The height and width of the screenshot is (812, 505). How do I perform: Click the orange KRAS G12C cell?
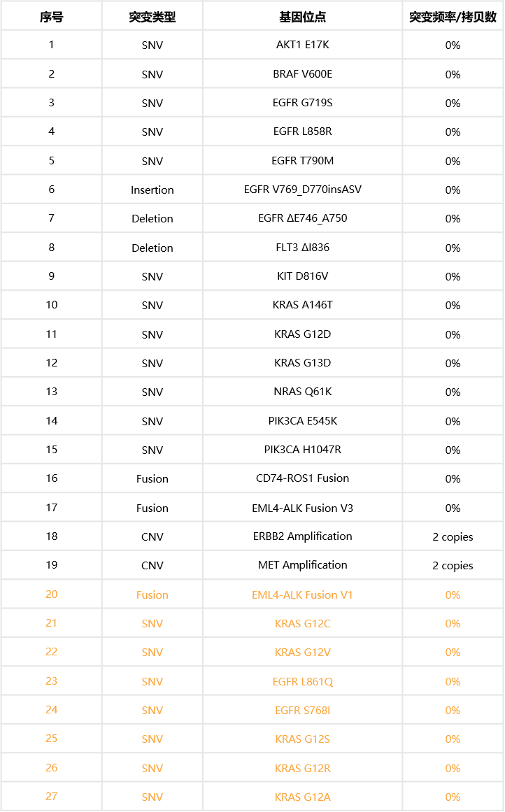[x=302, y=623]
